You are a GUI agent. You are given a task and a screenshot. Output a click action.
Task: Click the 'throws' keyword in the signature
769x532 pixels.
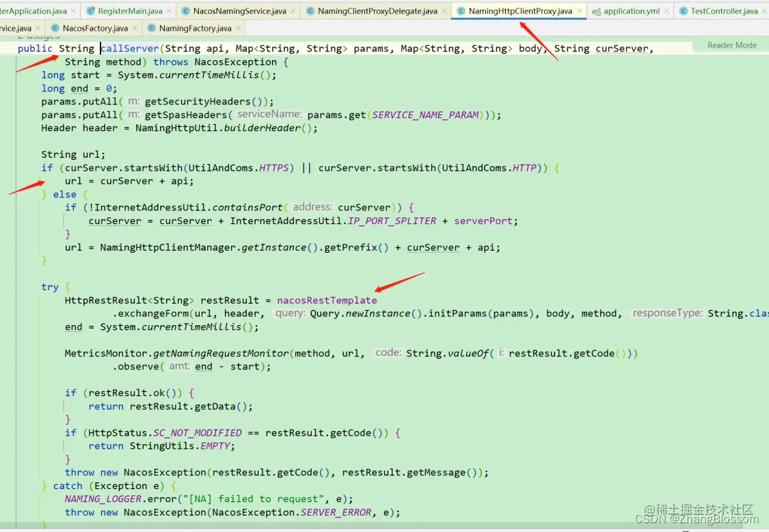click(171, 62)
